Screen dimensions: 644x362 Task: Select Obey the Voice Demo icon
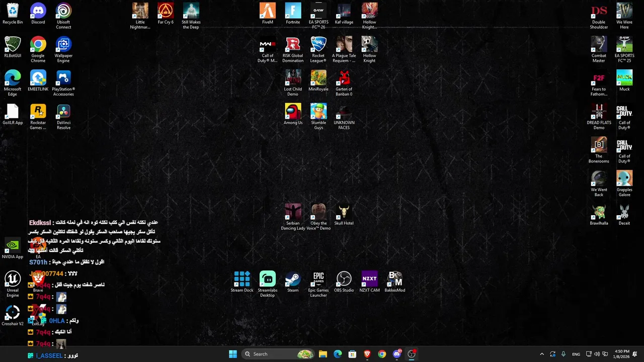click(x=318, y=218)
